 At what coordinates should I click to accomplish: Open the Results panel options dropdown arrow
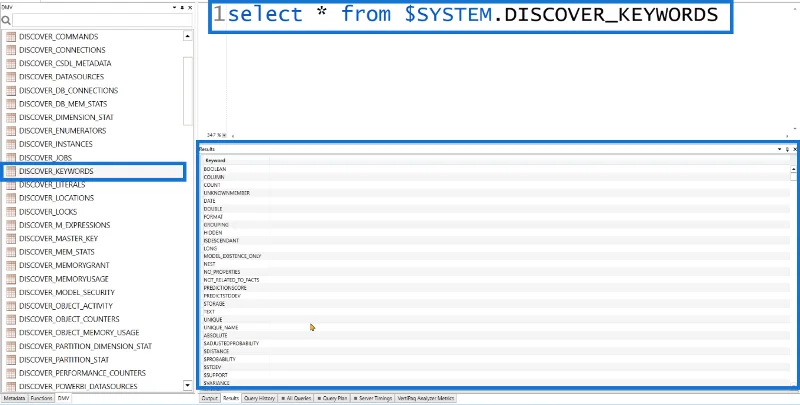(780, 149)
